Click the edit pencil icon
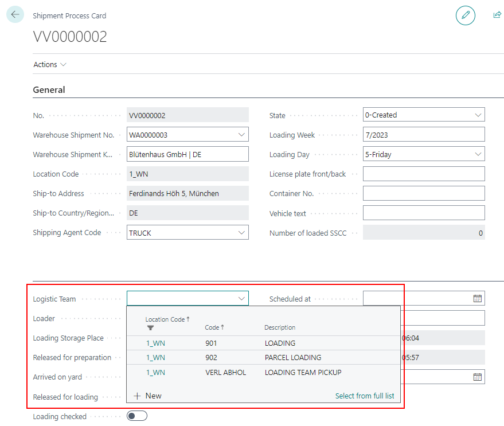 465,15
